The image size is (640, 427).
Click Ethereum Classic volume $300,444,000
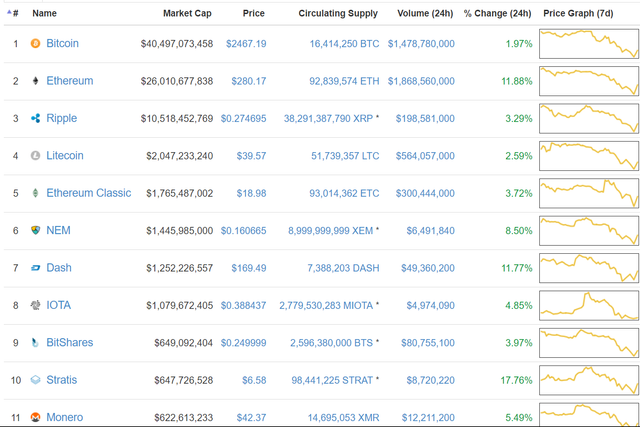(x=425, y=193)
